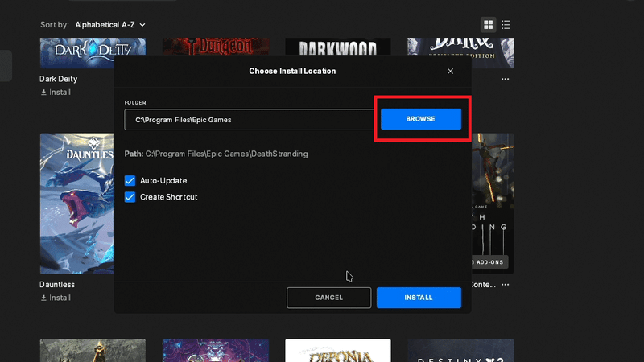644x362 pixels.
Task: Open the red Dungeon game thumbnail
Action: [x=216, y=47]
